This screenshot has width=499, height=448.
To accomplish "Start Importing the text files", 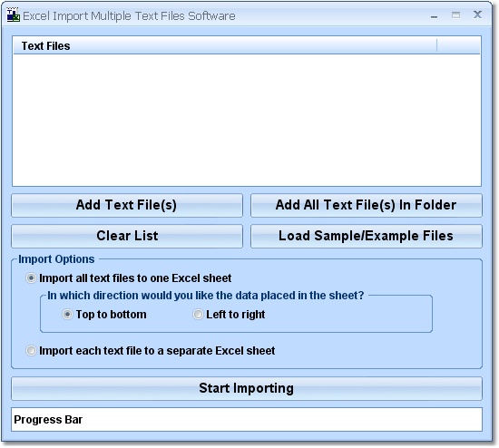I will pyautogui.click(x=247, y=388).
